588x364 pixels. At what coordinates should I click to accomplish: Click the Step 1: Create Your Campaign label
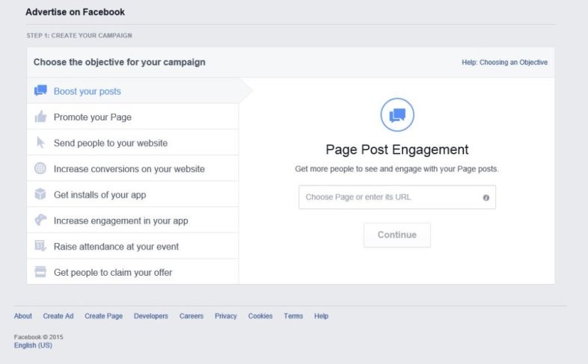coord(79,35)
